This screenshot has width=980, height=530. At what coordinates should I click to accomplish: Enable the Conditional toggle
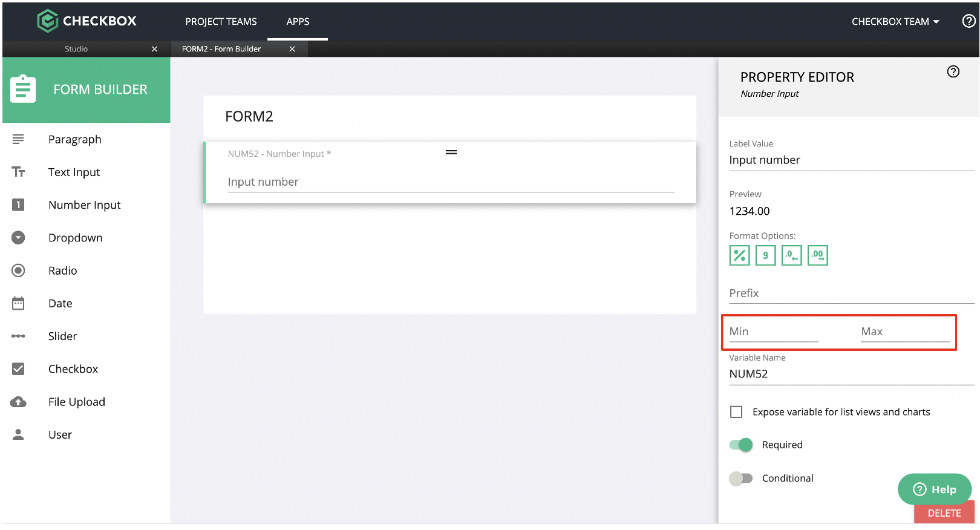point(741,478)
